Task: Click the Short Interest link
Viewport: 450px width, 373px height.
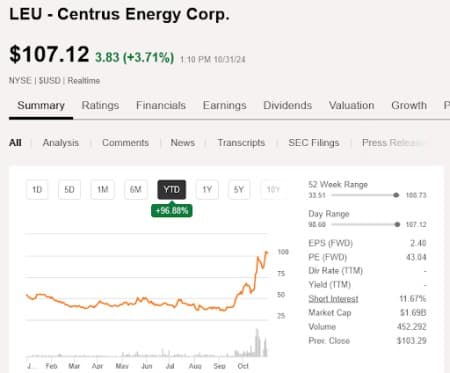Action: [x=333, y=299]
